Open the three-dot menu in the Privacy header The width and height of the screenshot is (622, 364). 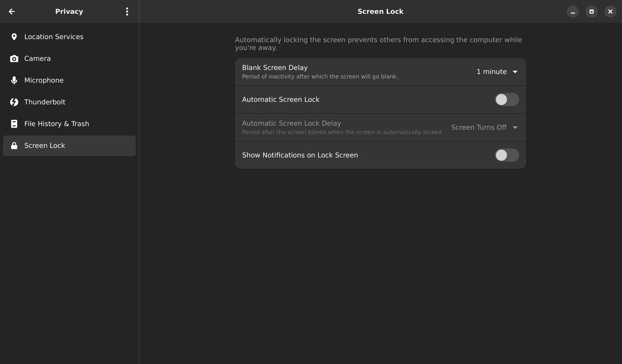[x=127, y=11]
